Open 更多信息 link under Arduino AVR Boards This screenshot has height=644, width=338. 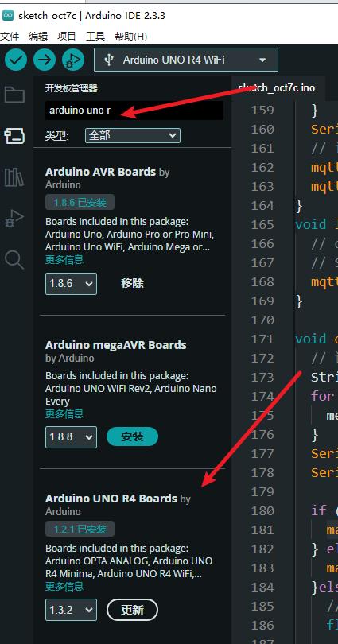click(x=64, y=259)
